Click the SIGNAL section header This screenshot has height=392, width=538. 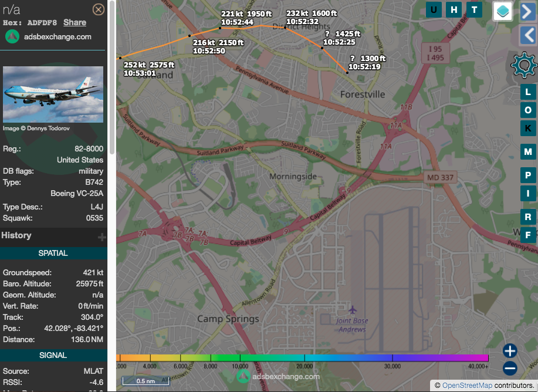(x=53, y=355)
